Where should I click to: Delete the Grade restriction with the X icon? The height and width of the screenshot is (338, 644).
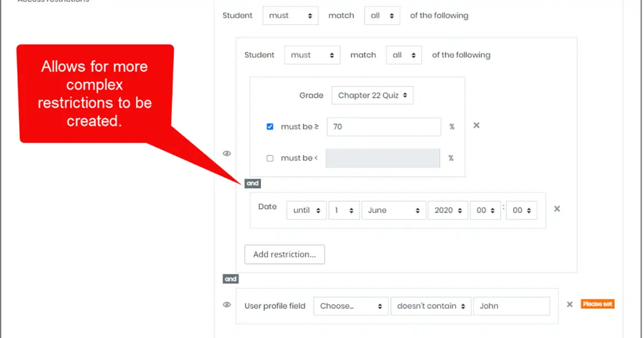tap(476, 125)
